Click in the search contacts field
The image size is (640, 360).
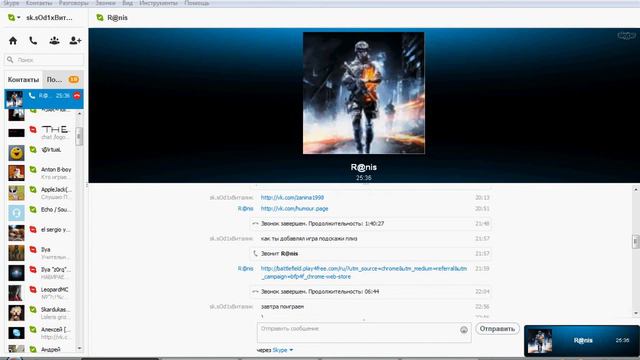[44, 60]
